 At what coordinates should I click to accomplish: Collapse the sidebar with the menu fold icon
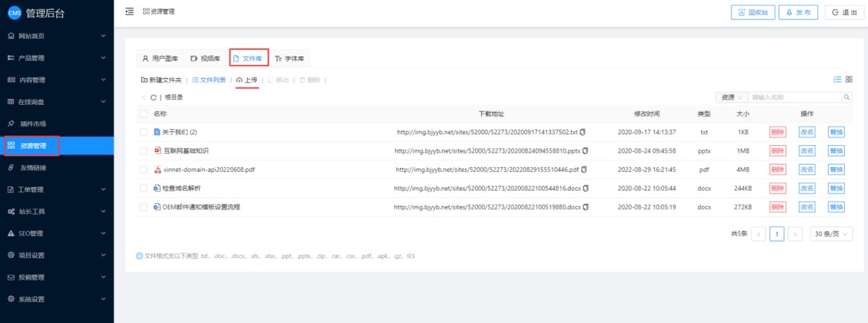click(129, 12)
